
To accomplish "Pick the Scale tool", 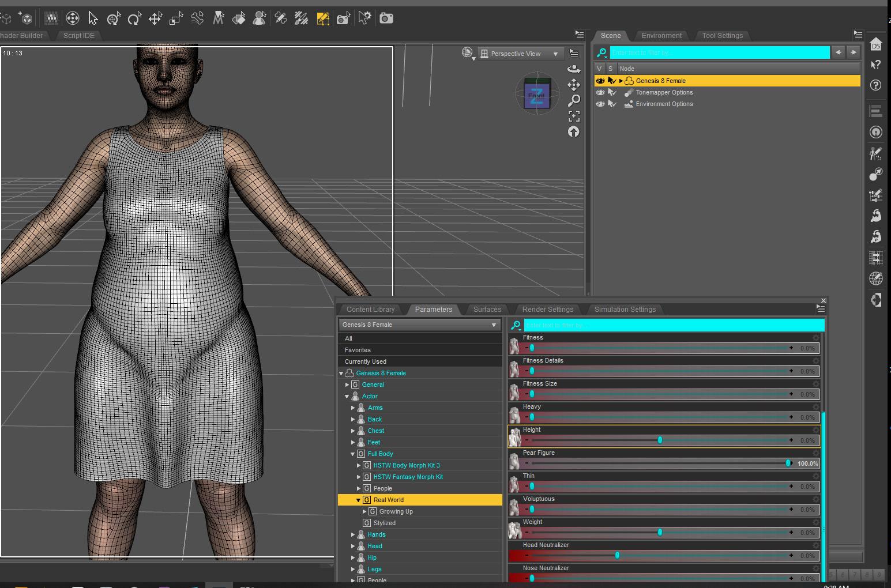I will [x=176, y=18].
